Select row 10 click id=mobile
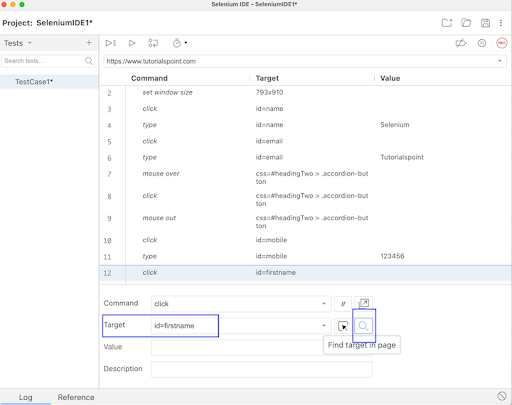Viewport: 512px width, 405px height. click(x=305, y=240)
